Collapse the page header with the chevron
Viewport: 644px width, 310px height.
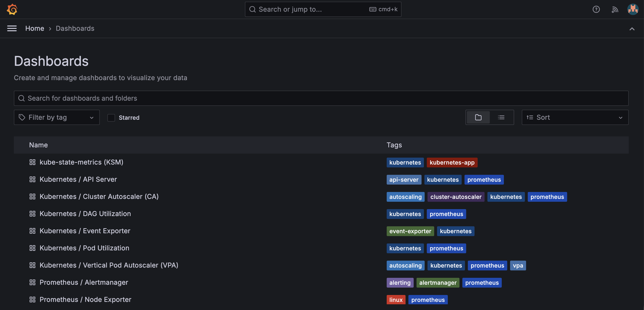pos(632,29)
